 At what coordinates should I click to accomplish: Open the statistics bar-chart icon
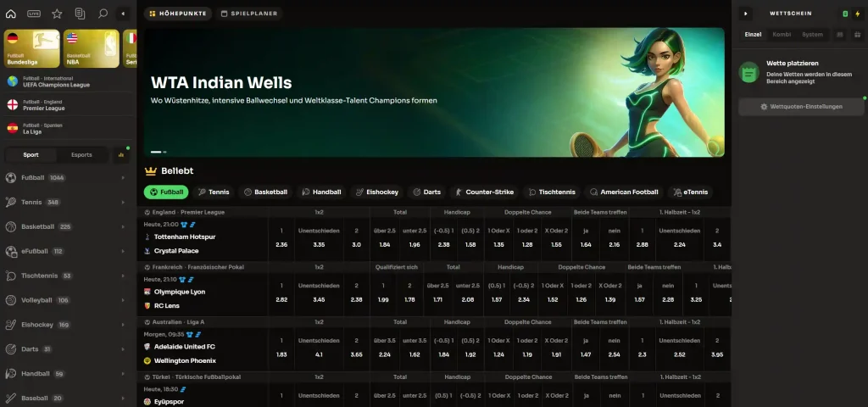120,155
